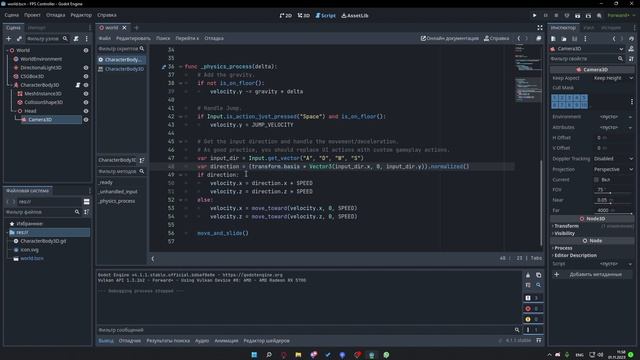The image size is (640, 360).
Task: Toggle visibility of CollisionShape3D node
Action: (x=86, y=102)
